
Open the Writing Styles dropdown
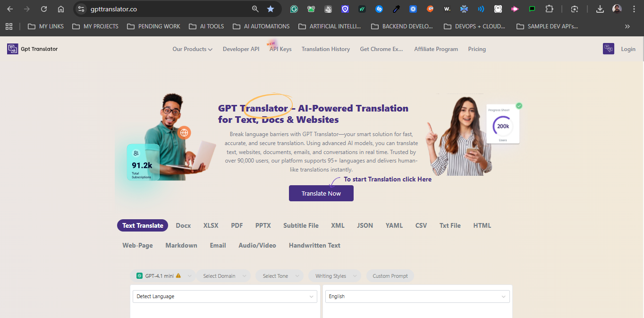(335, 276)
